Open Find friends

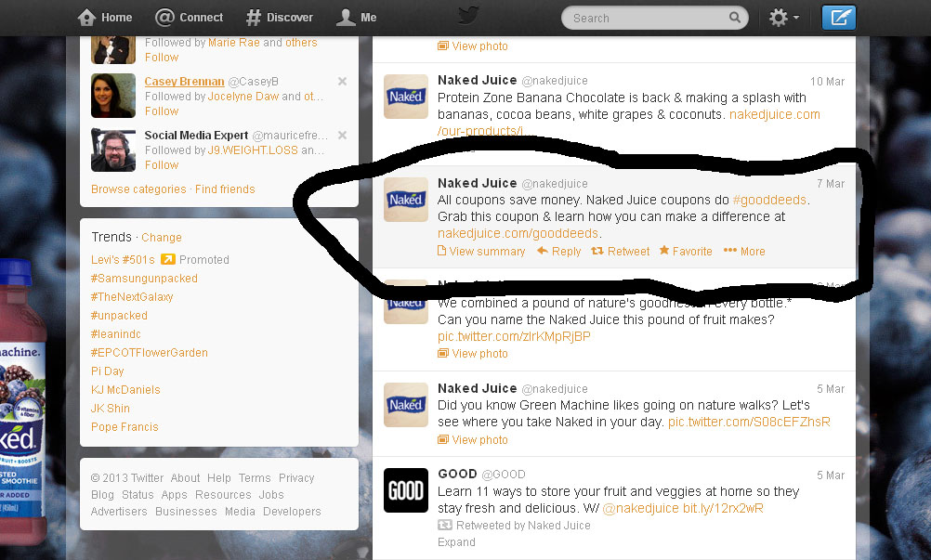[x=225, y=189]
